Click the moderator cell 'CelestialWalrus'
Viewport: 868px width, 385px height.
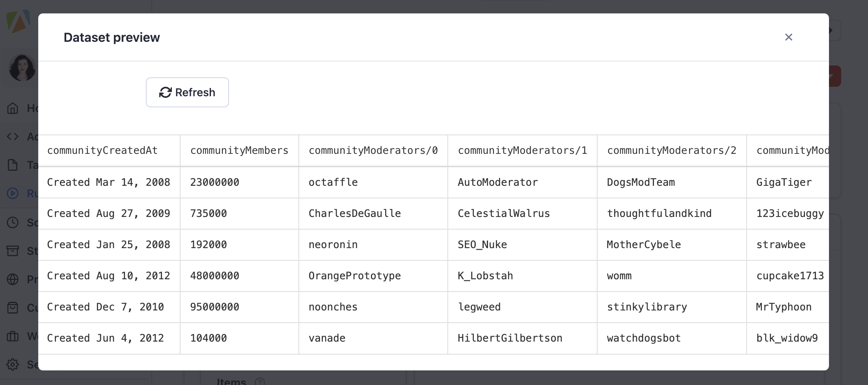pos(522,213)
